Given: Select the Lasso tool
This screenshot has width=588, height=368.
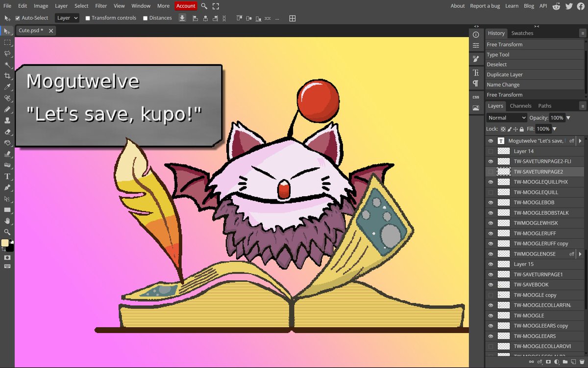Looking at the screenshot, I should (7, 53).
